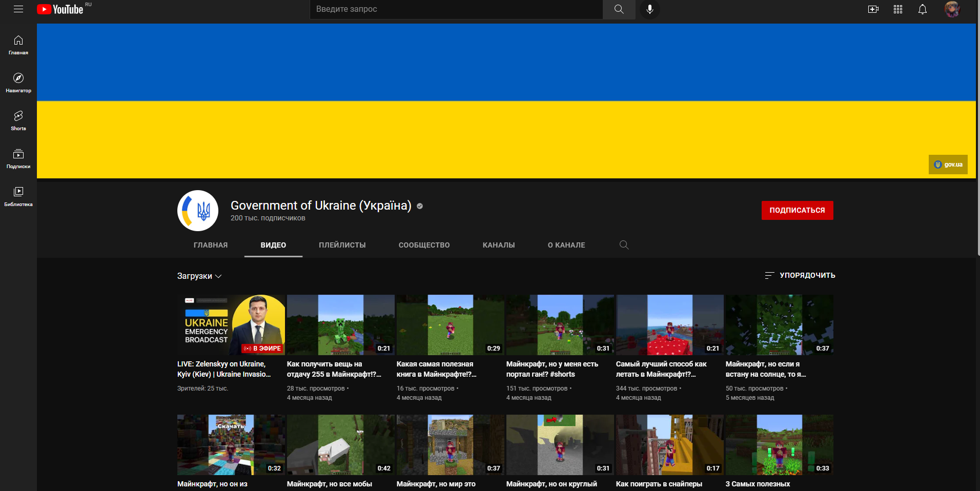Open Shorts in sidebar

[18, 121]
